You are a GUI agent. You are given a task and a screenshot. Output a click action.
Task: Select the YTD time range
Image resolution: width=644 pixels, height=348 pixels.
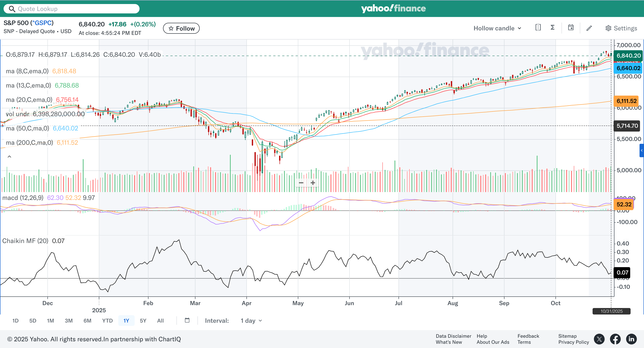point(107,321)
